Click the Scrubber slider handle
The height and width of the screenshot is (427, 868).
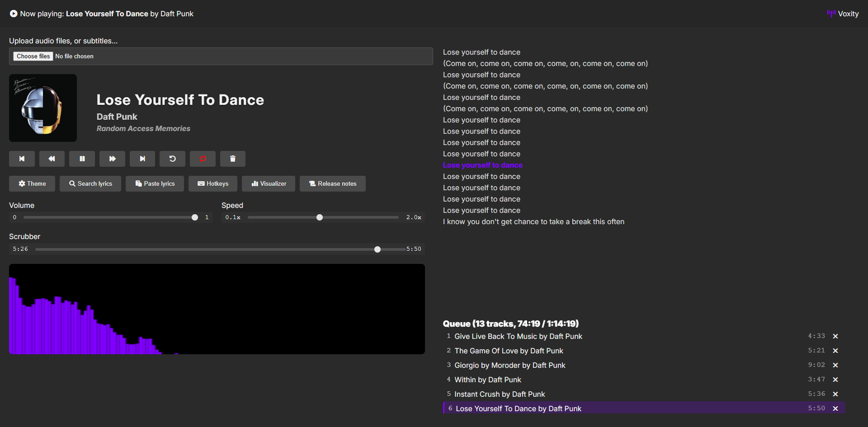coord(377,249)
